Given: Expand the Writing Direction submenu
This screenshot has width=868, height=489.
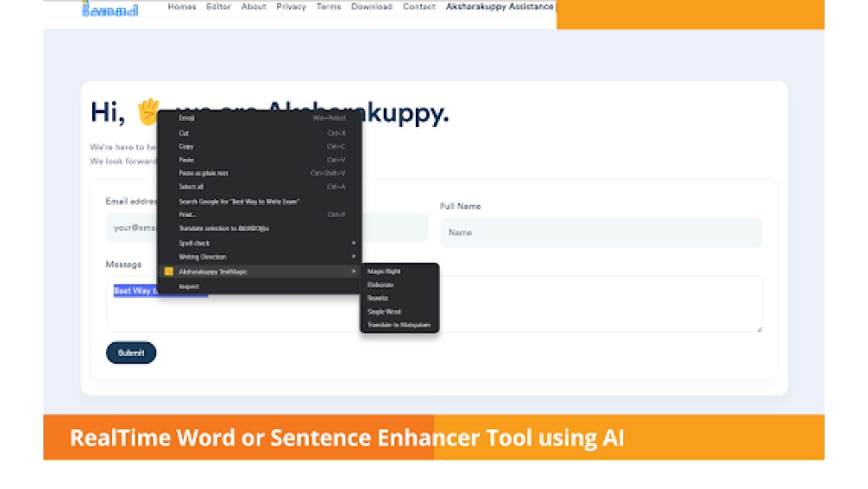Looking at the screenshot, I should (x=260, y=257).
